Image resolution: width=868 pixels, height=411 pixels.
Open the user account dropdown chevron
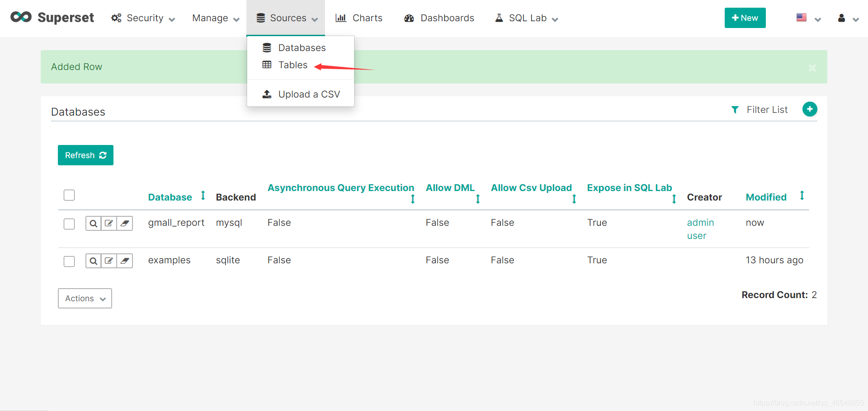pyautogui.click(x=856, y=19)
